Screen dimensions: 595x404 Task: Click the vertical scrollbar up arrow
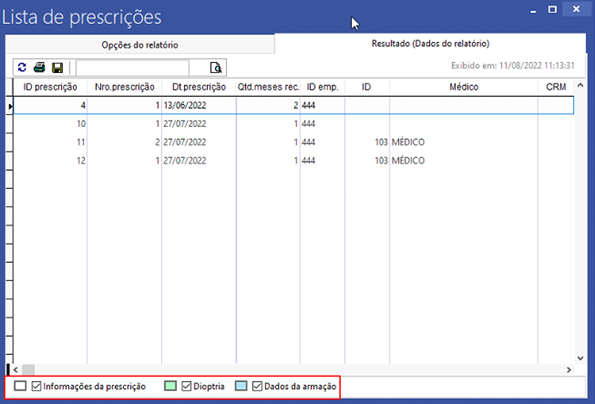pyautogui.click(x=580, y=86)
